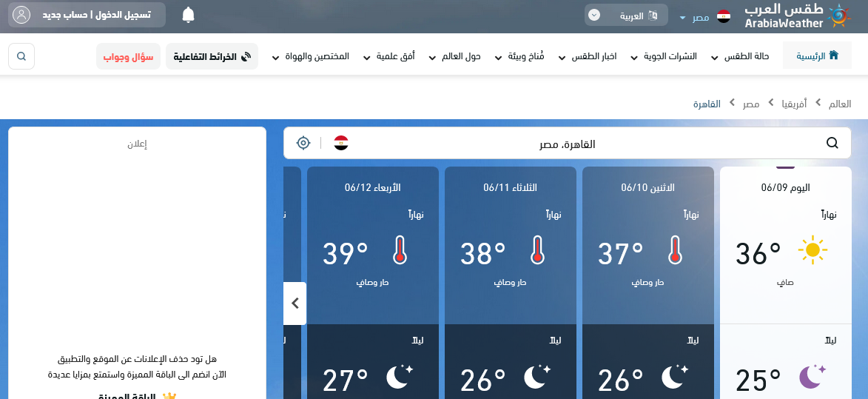Click the sun icon for today's forecast

tap(812, 251)
